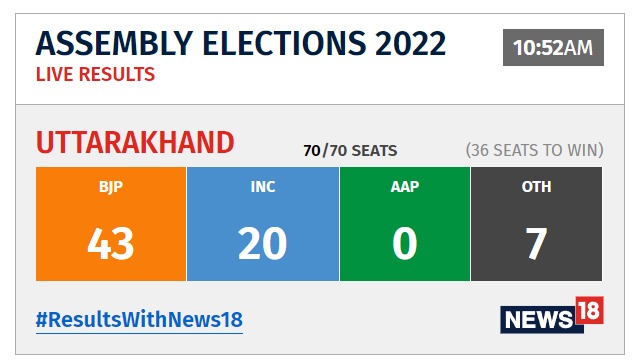Screen dimensions: 634x363
Task: Click the News18 logo
Action: tap(552, 315)
